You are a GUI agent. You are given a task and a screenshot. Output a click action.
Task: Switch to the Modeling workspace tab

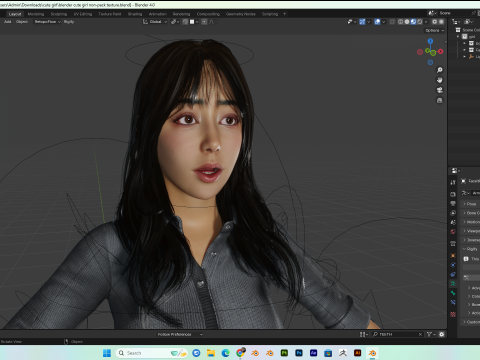[x=36, y=14]
